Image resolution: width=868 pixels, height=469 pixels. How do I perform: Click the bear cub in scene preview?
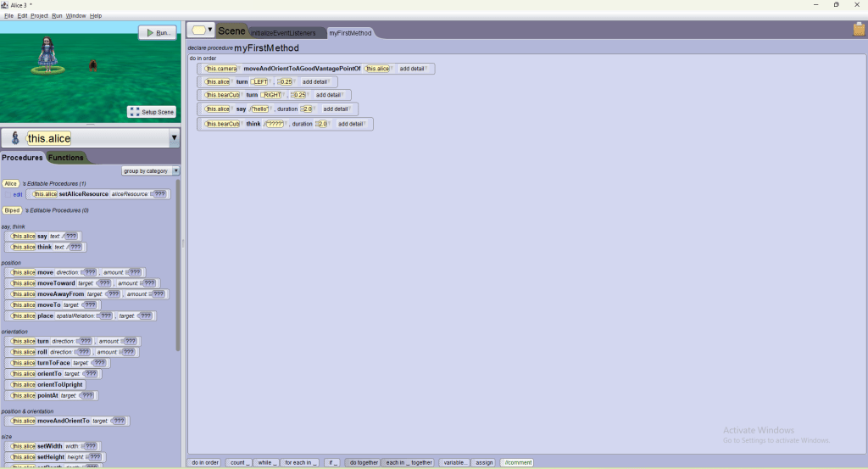93,66
